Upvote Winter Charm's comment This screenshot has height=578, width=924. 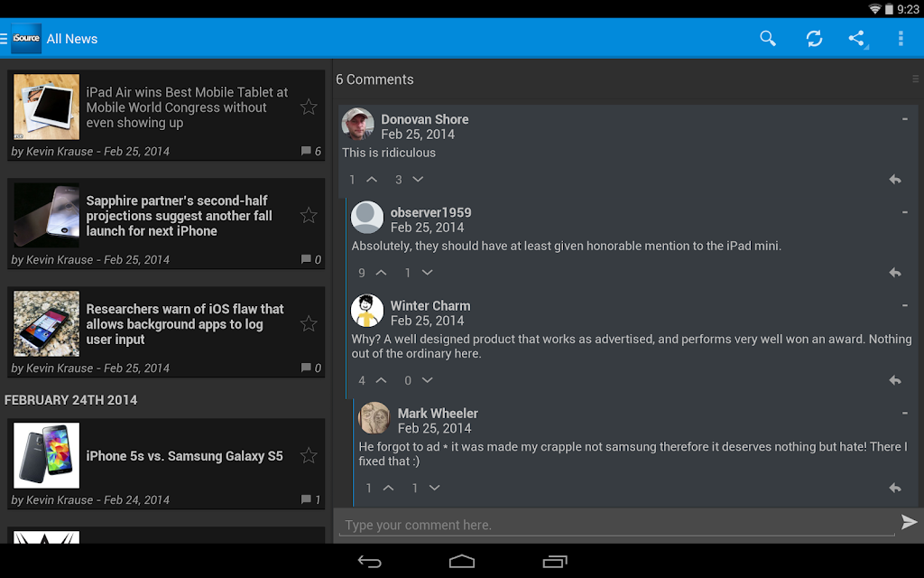pyautogui.click(x=382, y=380)
